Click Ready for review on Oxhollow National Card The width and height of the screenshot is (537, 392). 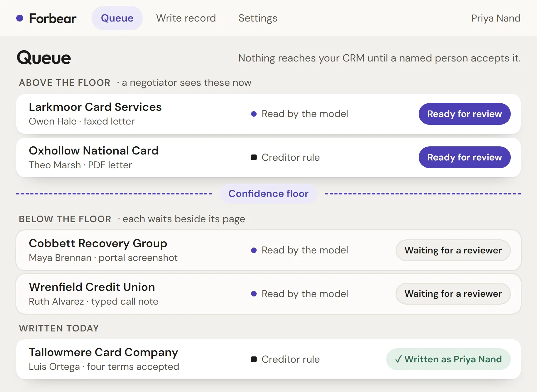click(465, 157)
